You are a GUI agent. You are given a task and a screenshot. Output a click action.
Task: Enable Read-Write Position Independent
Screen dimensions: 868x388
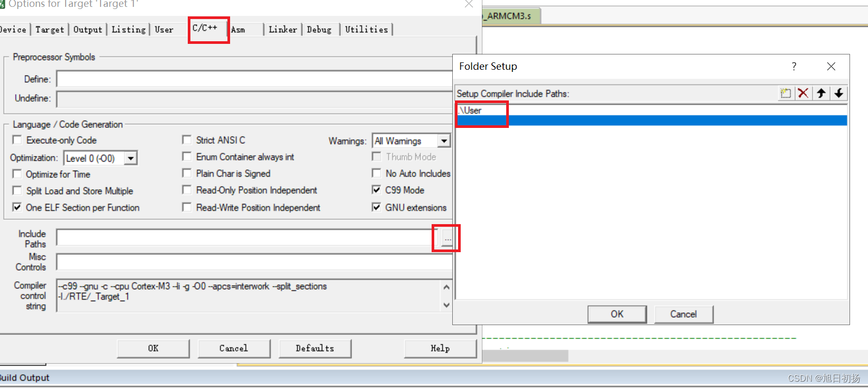coord(187,207)
